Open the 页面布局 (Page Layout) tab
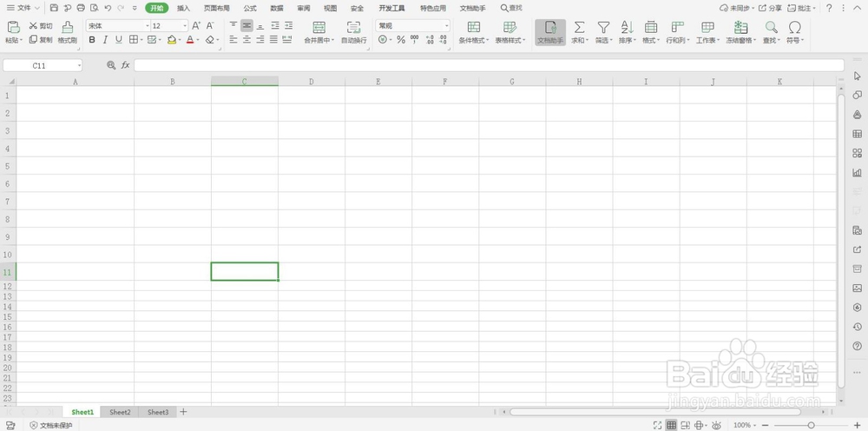The height and width of the screenshot is (431, 868). click(x=216, y=9)
